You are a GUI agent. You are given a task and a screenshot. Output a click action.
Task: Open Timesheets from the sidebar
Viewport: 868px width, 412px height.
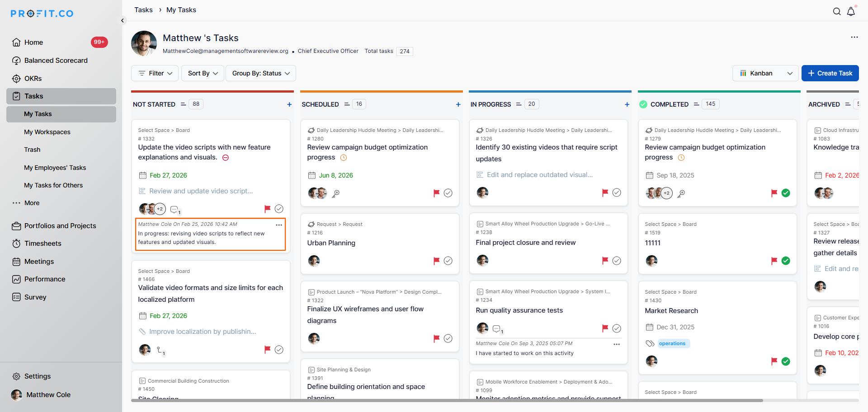tap(42, 243)
